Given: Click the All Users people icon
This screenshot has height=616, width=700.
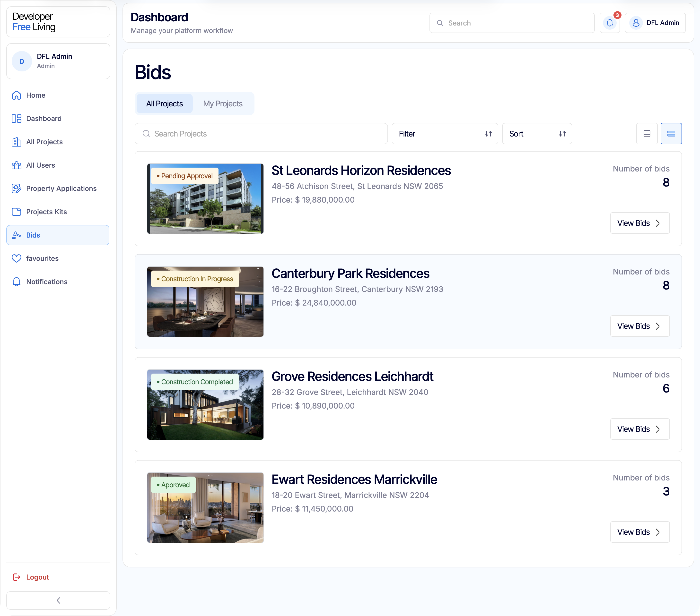Looking at the screenshot, I should click(x=17, y=165).
